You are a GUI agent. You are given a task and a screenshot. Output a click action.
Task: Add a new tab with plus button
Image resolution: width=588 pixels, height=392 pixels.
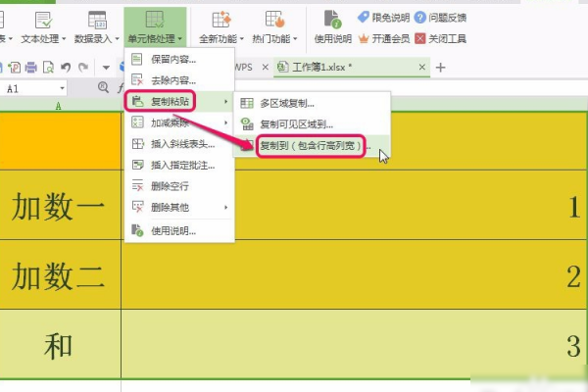[441, 68]
